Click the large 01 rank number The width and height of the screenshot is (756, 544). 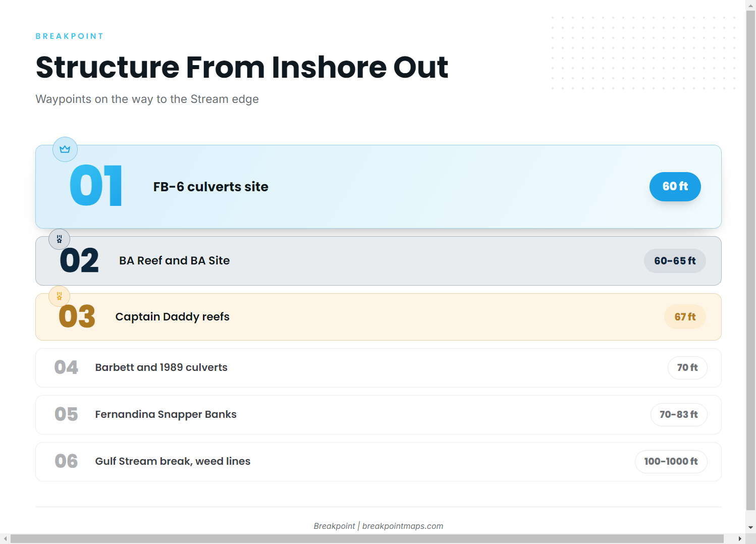tap(96, 186)
